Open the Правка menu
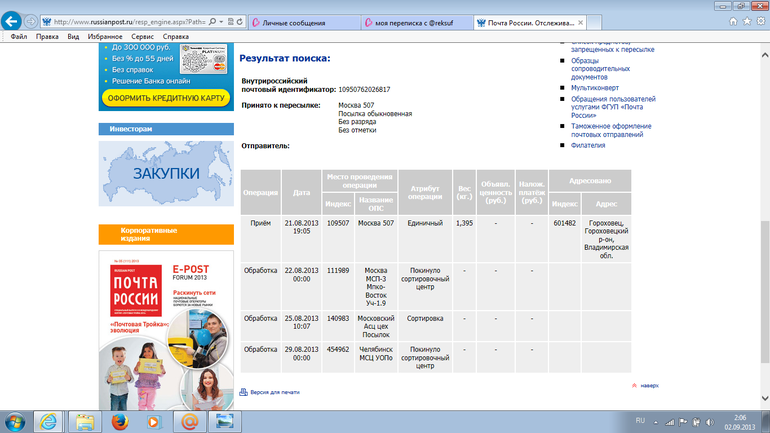 pyautogui.click(x=47, y=37)
